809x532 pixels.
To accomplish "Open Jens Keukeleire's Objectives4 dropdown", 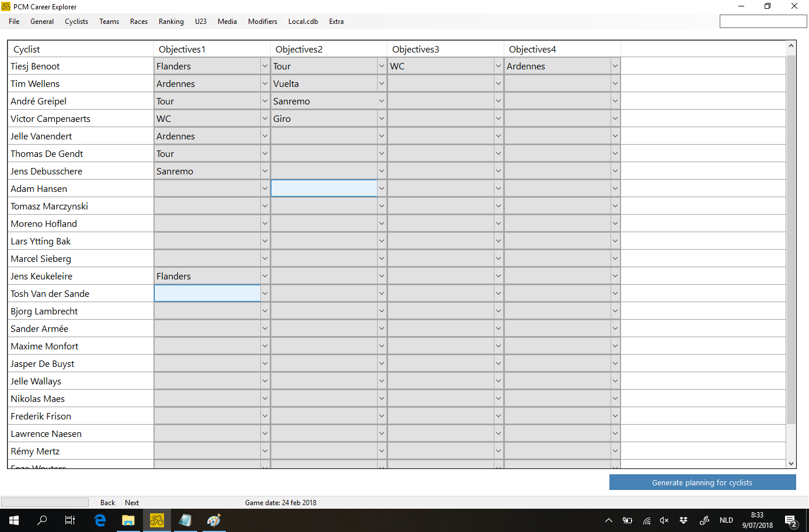I will coord(615,276).
